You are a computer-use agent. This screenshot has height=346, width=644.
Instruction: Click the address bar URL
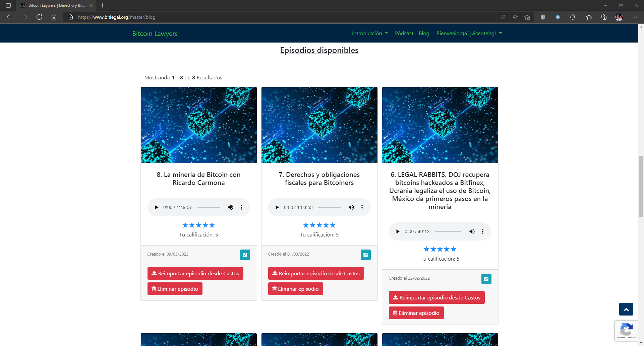[x=117, y=17]
